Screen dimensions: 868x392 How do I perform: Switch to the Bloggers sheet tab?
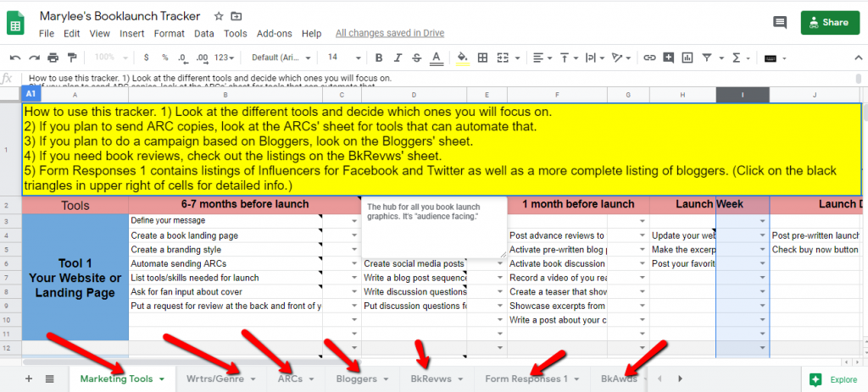pos(362,378)
